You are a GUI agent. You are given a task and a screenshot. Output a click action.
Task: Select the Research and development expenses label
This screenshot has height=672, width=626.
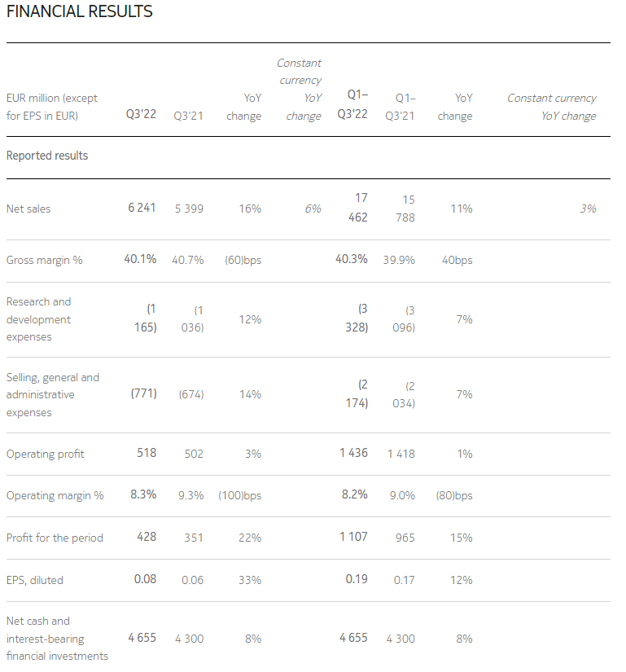[x=39, y=319]
